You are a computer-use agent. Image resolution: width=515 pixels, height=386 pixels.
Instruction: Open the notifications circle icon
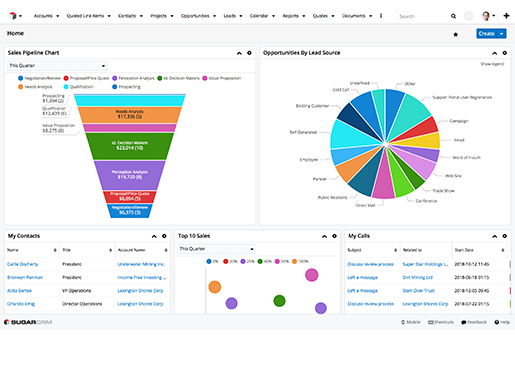click(469, 16)
